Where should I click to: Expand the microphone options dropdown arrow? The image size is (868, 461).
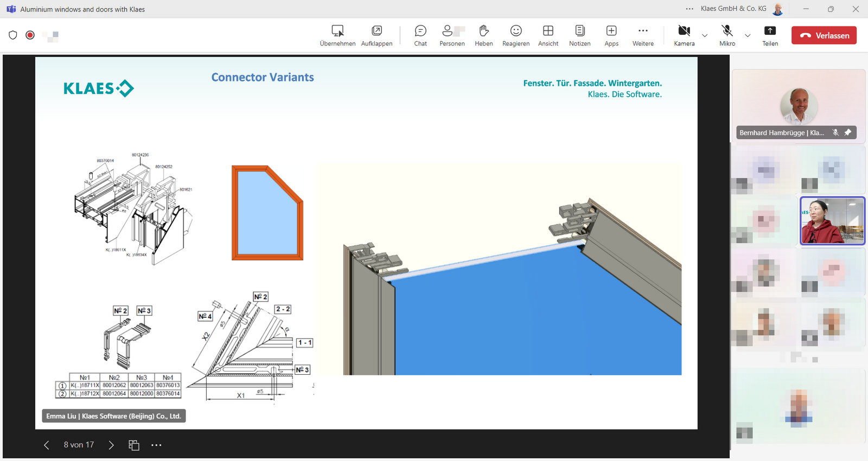[748, 36]
